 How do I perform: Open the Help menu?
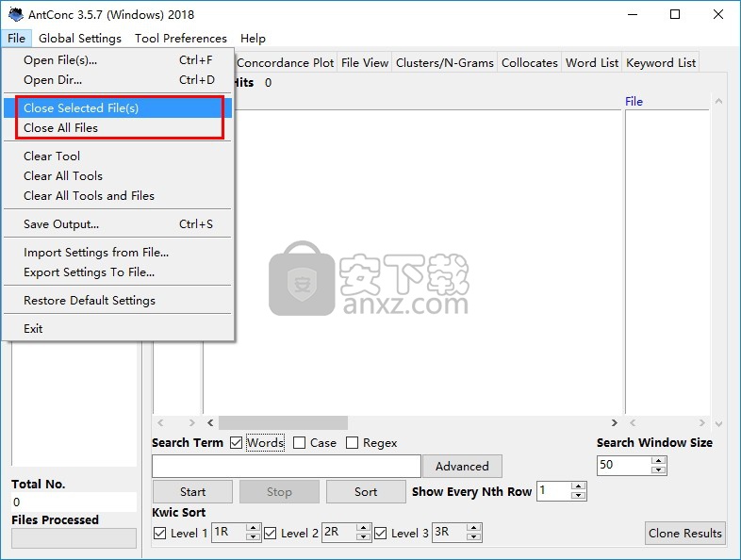coord(253,39)
